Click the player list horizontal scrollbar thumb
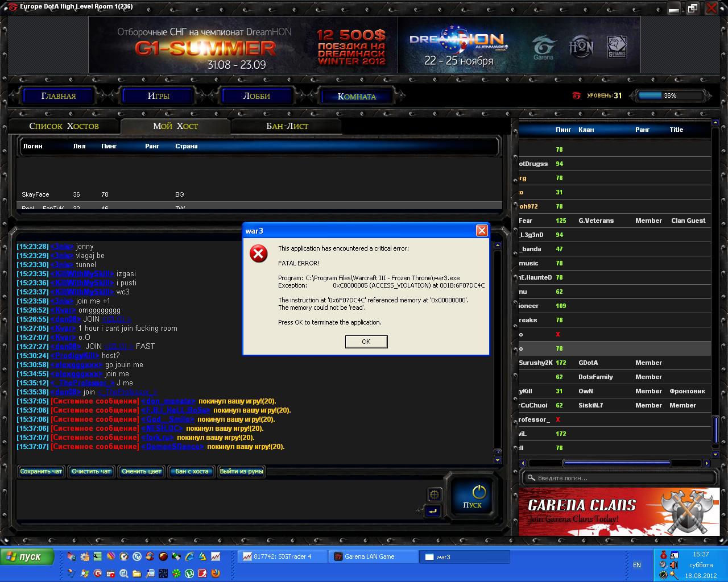This screenshot has height=582, width=728. tap(617, 463)
